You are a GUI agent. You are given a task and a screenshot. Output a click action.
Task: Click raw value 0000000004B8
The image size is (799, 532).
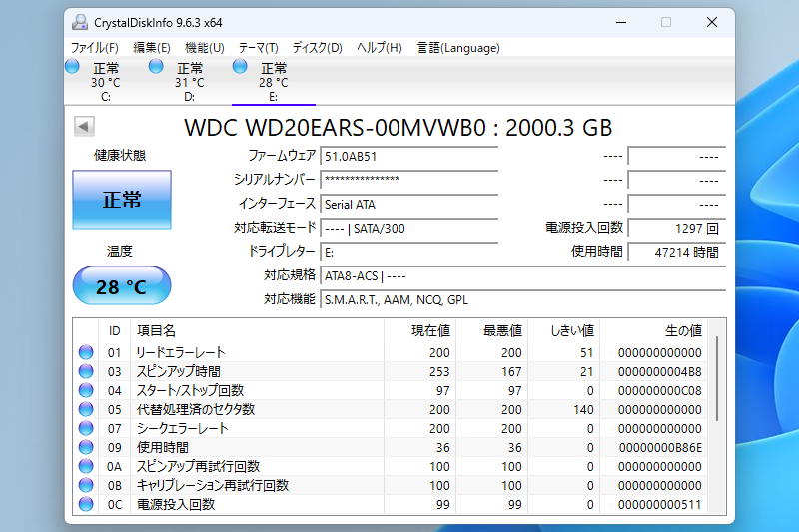coord(660,371)
